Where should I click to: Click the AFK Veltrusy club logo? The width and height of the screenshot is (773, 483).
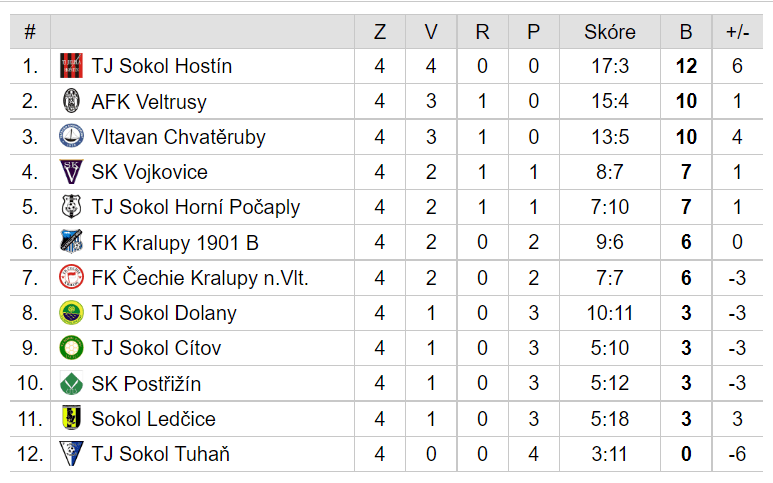71,101
